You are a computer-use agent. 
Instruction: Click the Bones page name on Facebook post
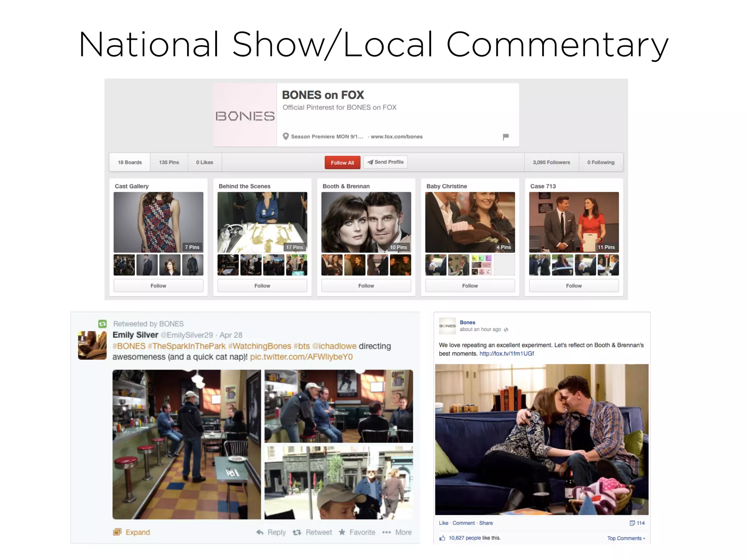coord(467,323)
